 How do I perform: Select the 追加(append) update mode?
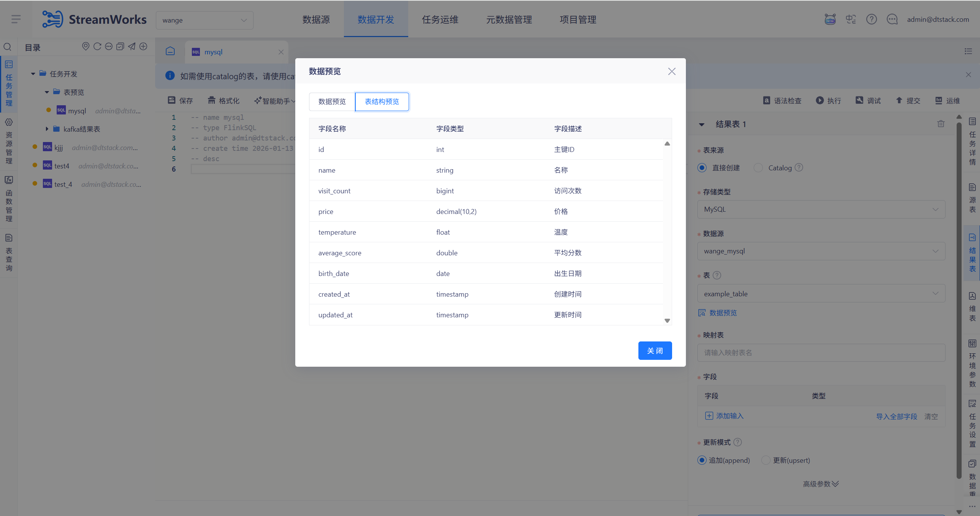(x=702, y=460)
